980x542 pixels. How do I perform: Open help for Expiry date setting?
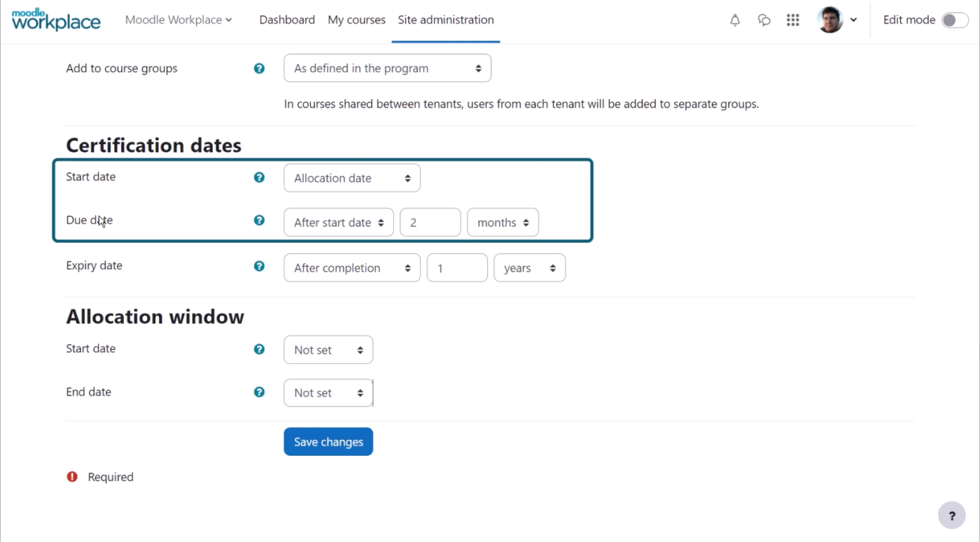[x=259, y=266]
